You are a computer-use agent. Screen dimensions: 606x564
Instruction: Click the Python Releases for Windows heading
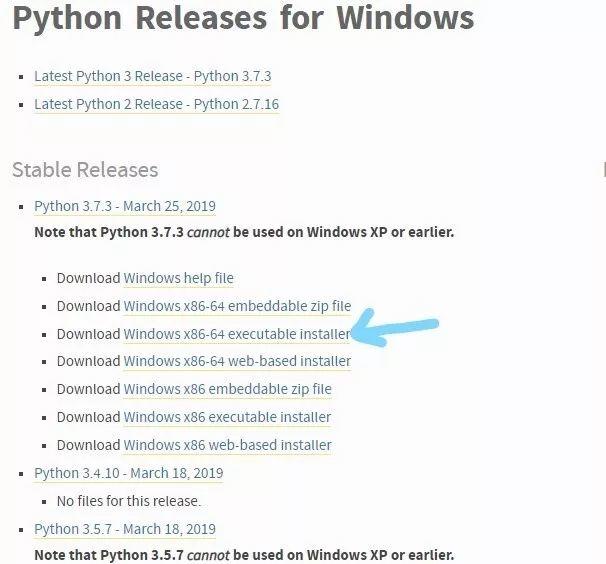243,19
